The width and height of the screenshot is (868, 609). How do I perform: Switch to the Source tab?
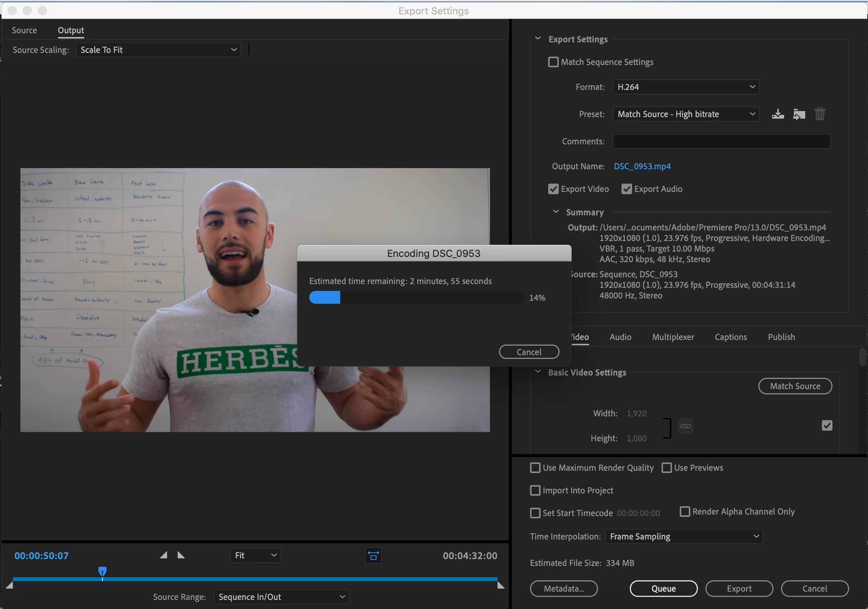coord(24,30)
